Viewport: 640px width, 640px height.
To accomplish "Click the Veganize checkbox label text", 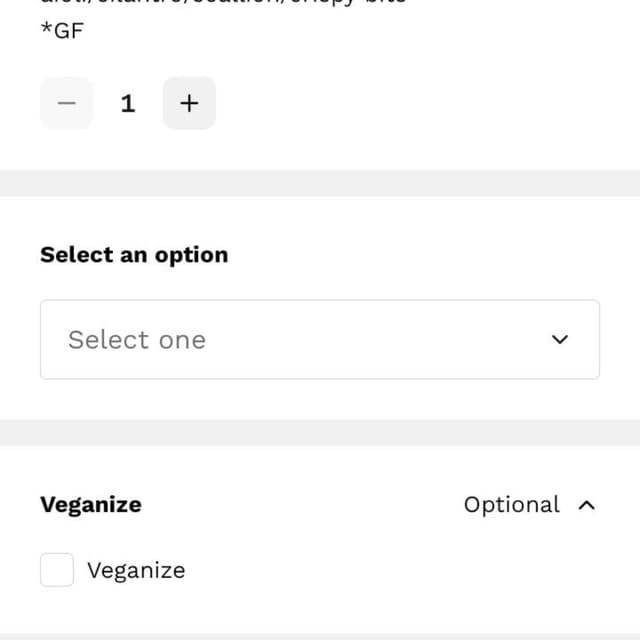I will (136, 570).
